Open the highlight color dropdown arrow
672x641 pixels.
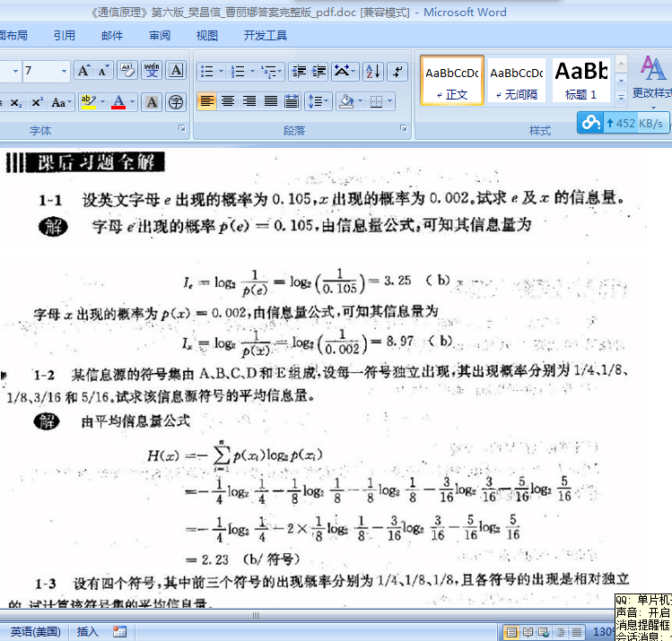tap(102, 102)
